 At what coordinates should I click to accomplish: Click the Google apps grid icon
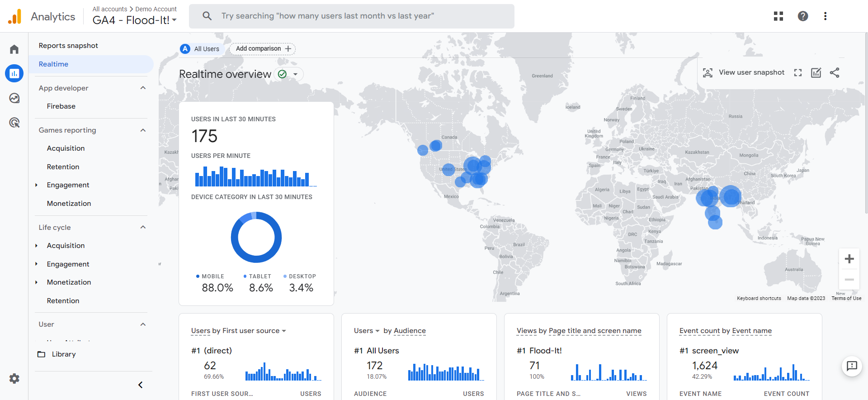[x=778, y=16]
